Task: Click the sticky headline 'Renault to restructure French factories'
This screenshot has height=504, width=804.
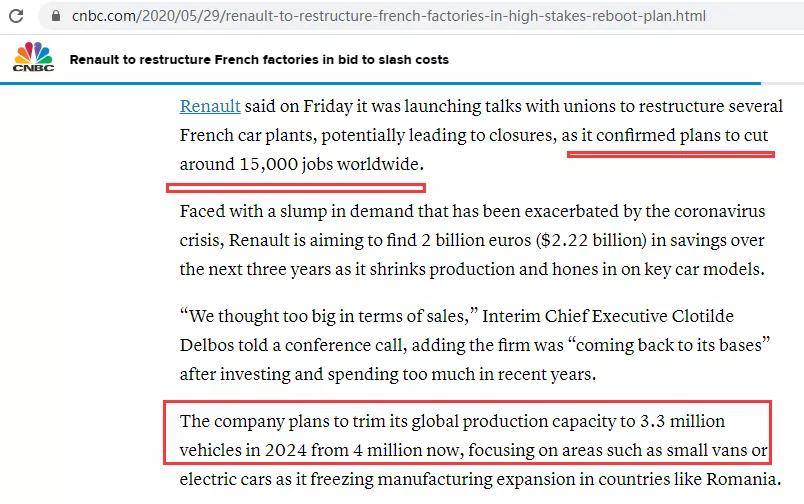Action: [x=259, y=59]
